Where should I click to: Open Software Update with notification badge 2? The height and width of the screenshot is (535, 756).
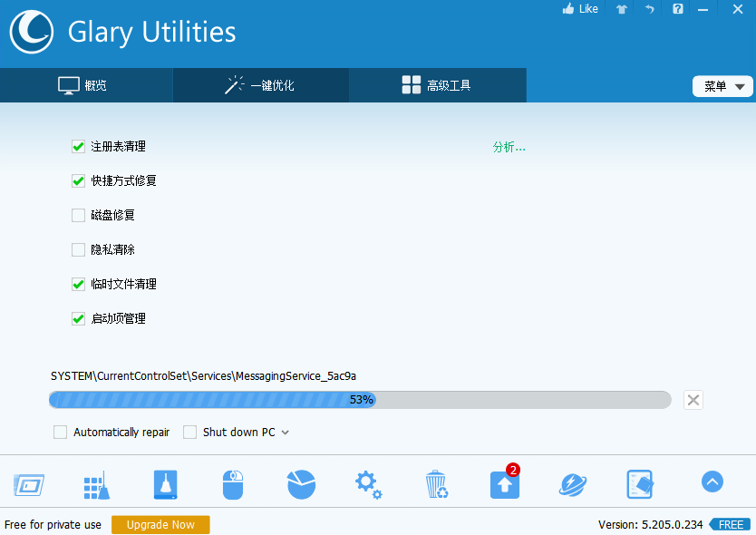coord(504,483)
